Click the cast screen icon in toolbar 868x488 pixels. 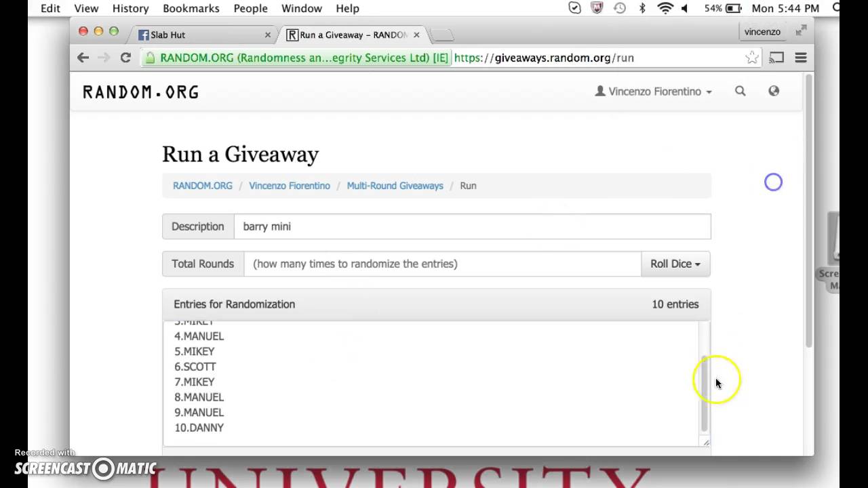click(x=776, y=58)
